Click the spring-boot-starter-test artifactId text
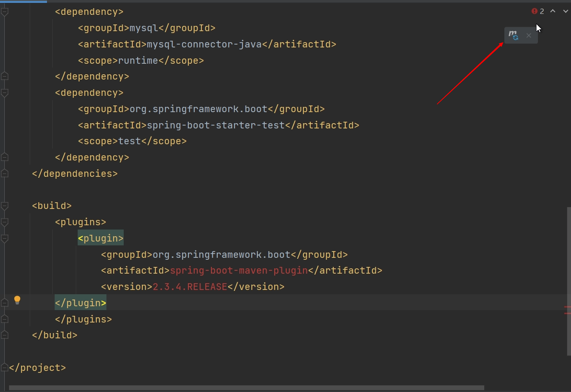Image resolution: width=571 pixels, height=392 pixels. [216, 125]
